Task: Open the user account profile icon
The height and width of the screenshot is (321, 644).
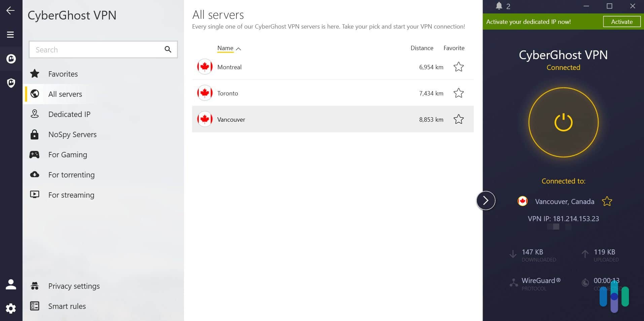Action: pos(11,284)
